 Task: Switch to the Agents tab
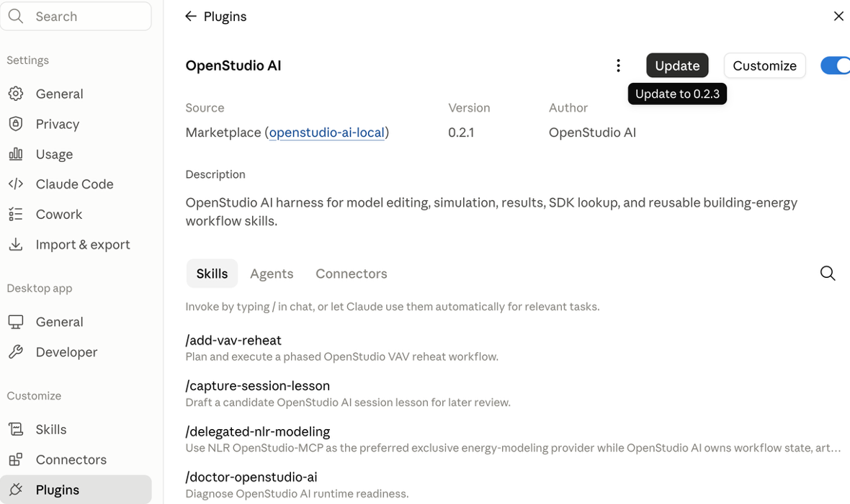click(272, 274)
